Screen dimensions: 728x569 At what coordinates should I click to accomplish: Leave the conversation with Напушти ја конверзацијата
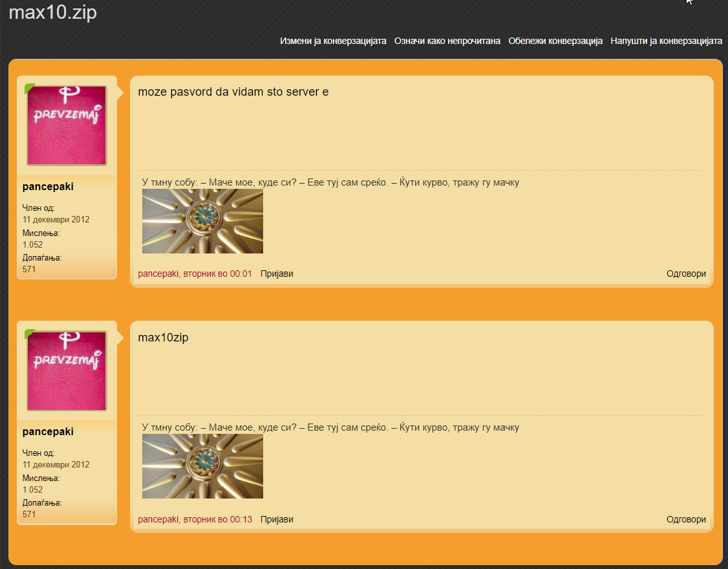pos(666,41)
